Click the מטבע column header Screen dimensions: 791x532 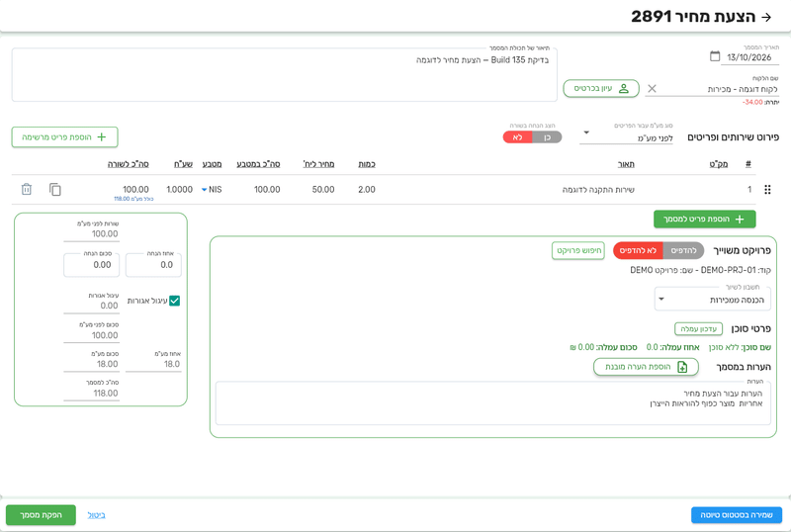(x=212, y=164)
